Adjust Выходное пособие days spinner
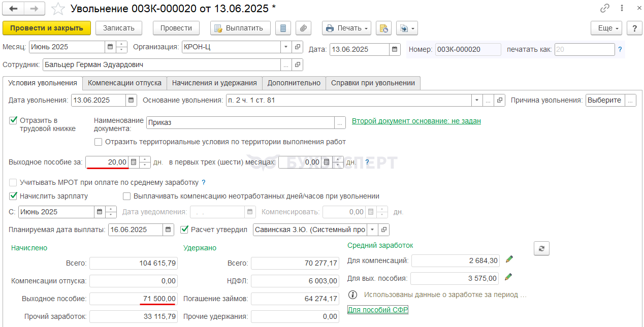The width and height of the screenshot is (644, 327). tap(145, 162)
